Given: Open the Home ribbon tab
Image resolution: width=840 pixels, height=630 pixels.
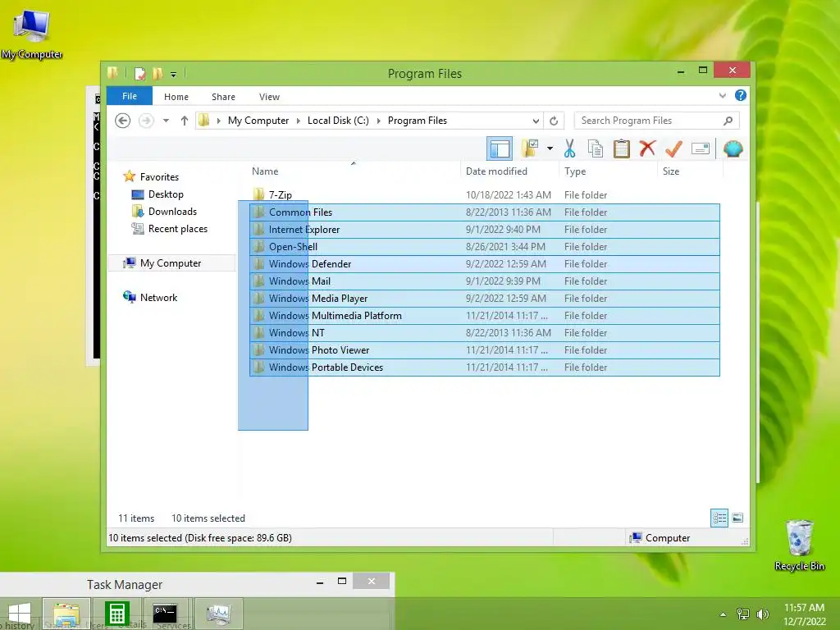Looking at the screenshot, I should coord(176,97).
